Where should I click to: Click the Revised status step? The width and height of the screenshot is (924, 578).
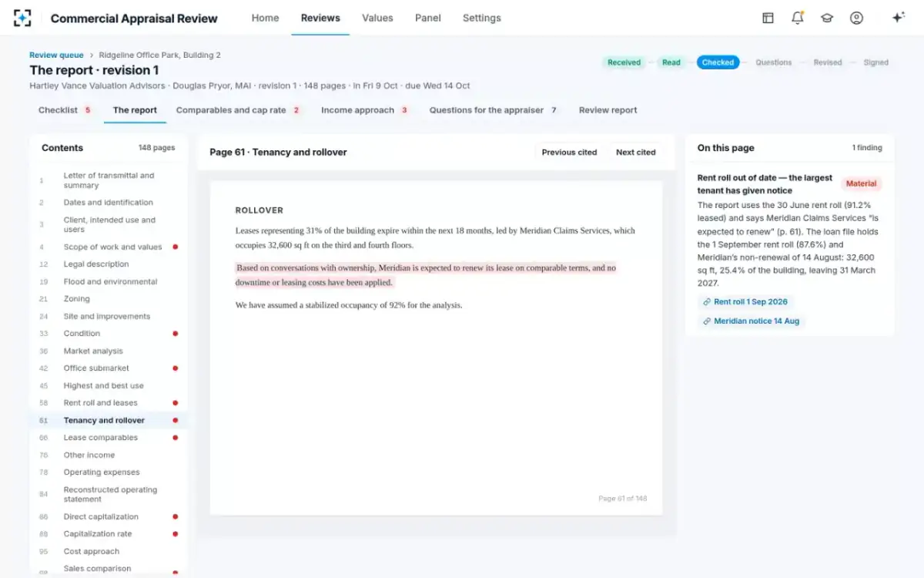pos(828,62)
